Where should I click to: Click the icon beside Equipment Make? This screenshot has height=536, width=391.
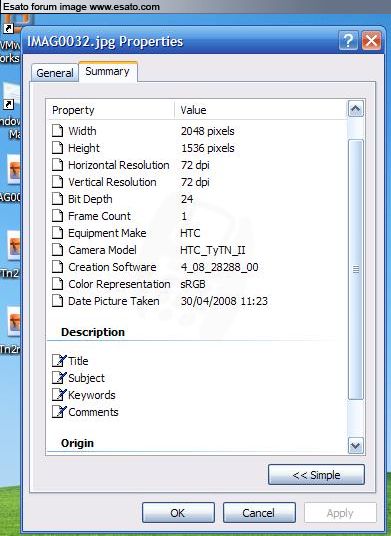pos(57,233)
